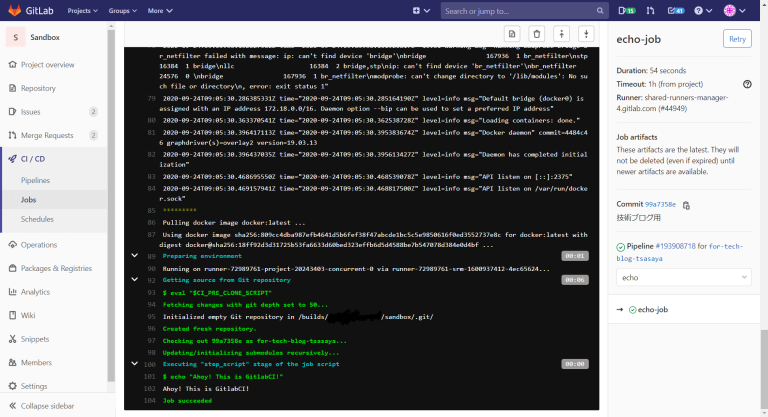Image resolution: width=768 pixels, height=417 pixels.
Task: Click the Analytics chart icon
Action: pyautogui.click(x=13, y=291)
